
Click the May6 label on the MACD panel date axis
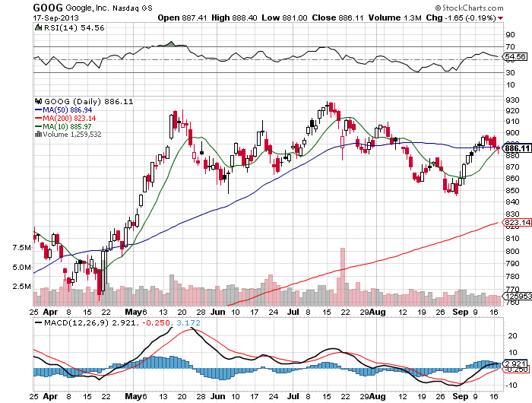(136, 396)
